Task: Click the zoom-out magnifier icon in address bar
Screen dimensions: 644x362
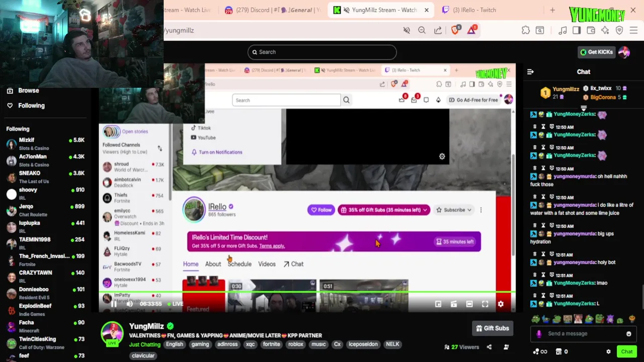Action: click(x=422, y=30)
